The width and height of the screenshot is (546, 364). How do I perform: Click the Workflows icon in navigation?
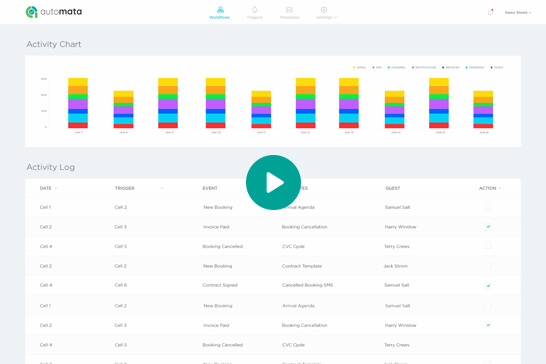click(220, 10)
